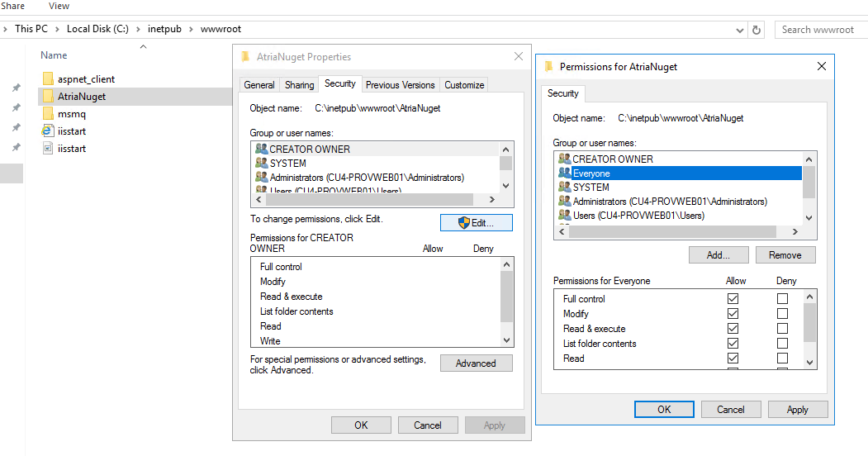Close the Permissions for AtriaNuget dialog

(x=822, y=66)
